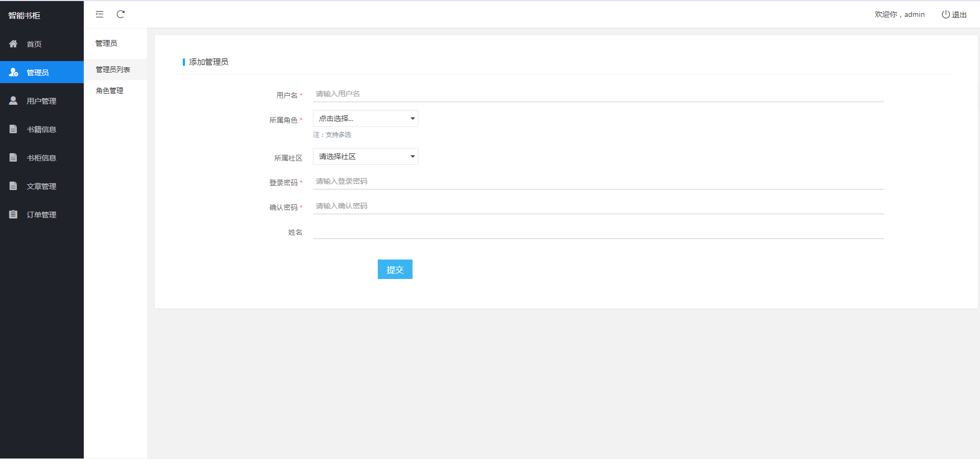Viewport: 980px width, 459px height.
Task: Click the 用户管理 user icon
Action: pos(13,101)
